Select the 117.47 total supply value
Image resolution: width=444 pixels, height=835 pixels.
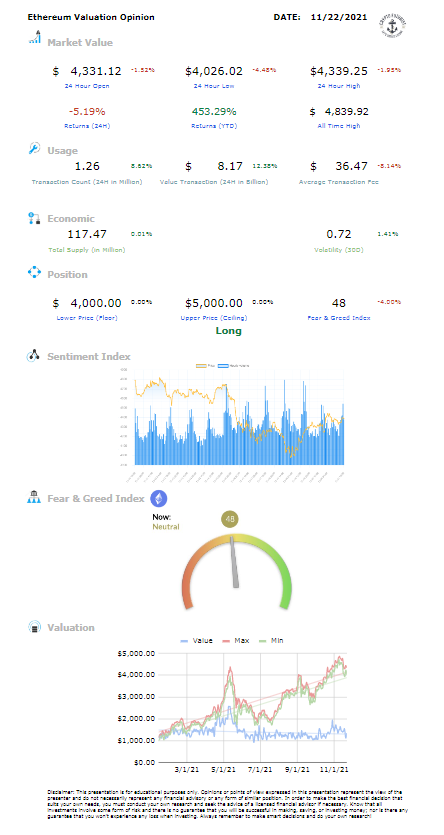(x=87, y=234)
